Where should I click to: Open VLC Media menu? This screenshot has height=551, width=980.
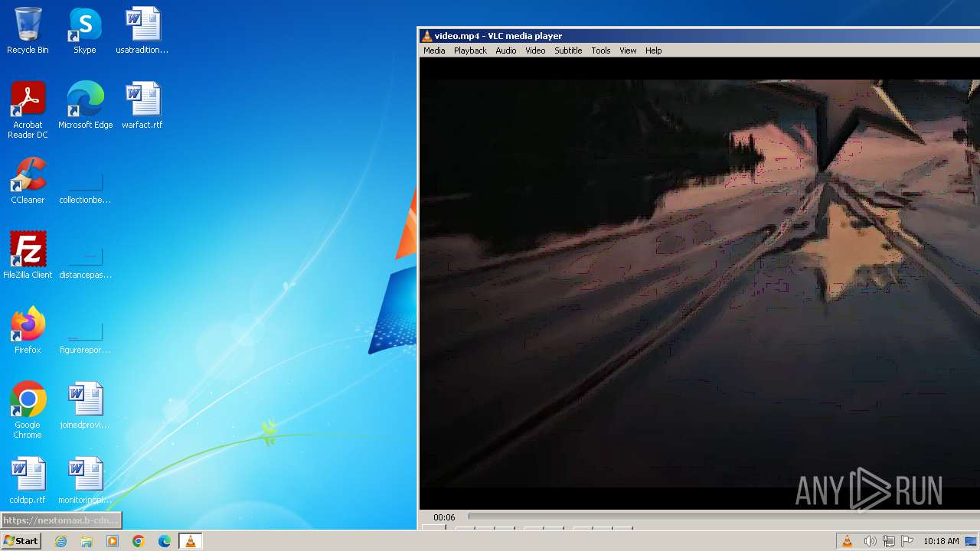[434, 51]
